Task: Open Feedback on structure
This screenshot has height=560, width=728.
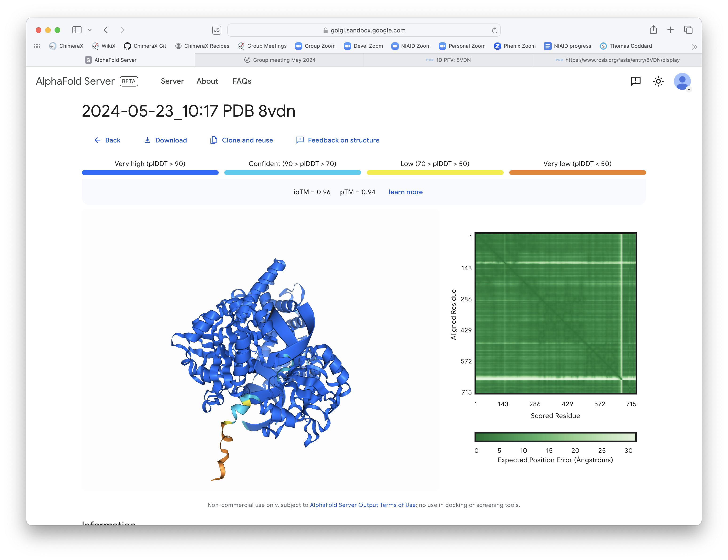Action: point(338,140)
